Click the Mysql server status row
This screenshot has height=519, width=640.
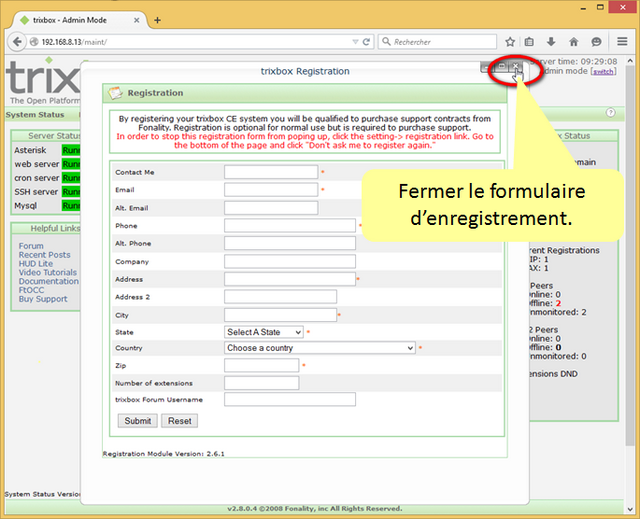(x=47, y=206)
